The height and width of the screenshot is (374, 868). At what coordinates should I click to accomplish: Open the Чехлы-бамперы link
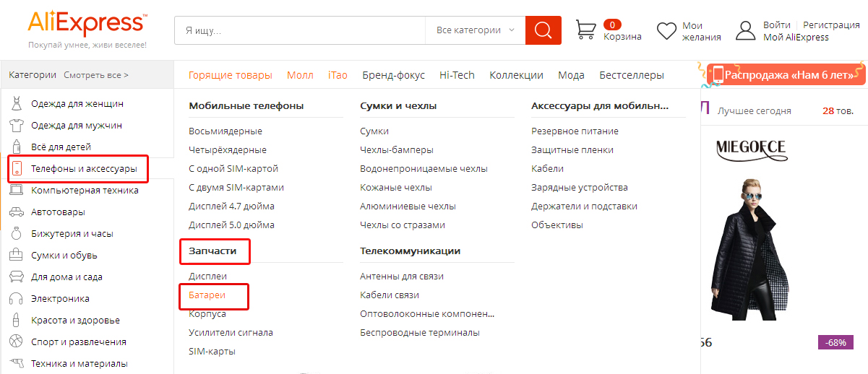click(x=396, y=150)
